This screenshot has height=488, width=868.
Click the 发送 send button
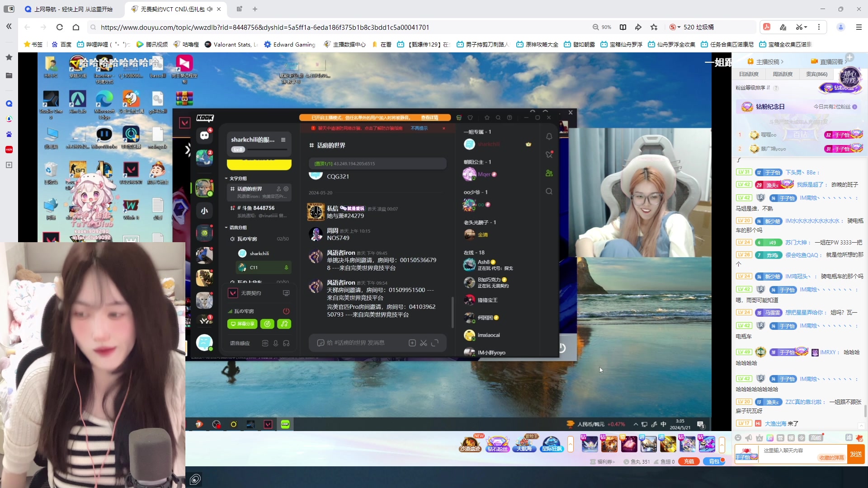click(856, 454)
